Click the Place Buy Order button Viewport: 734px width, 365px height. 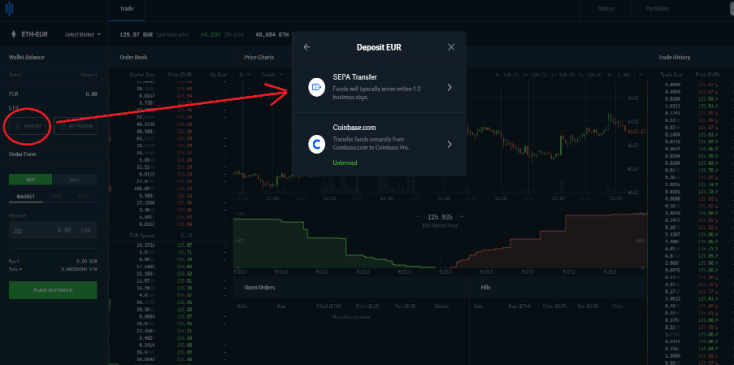(53, 290)
